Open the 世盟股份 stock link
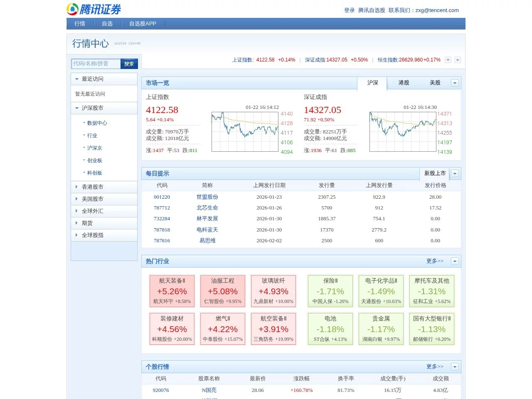The height and width of the screenshot is (399, 532). pyautogui.click(x=207, y=197)
